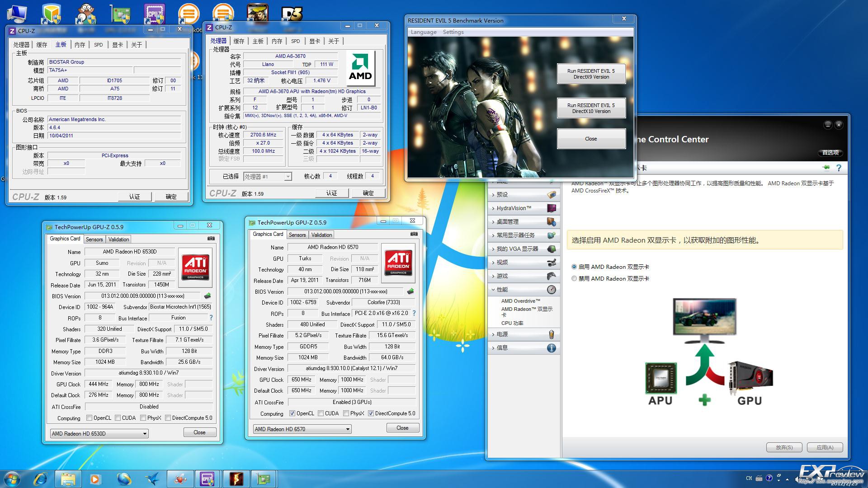Screen dimensions: 868x488
Task: Open the bearded cartoon man desktop shortcut
Action: (85, 14)
